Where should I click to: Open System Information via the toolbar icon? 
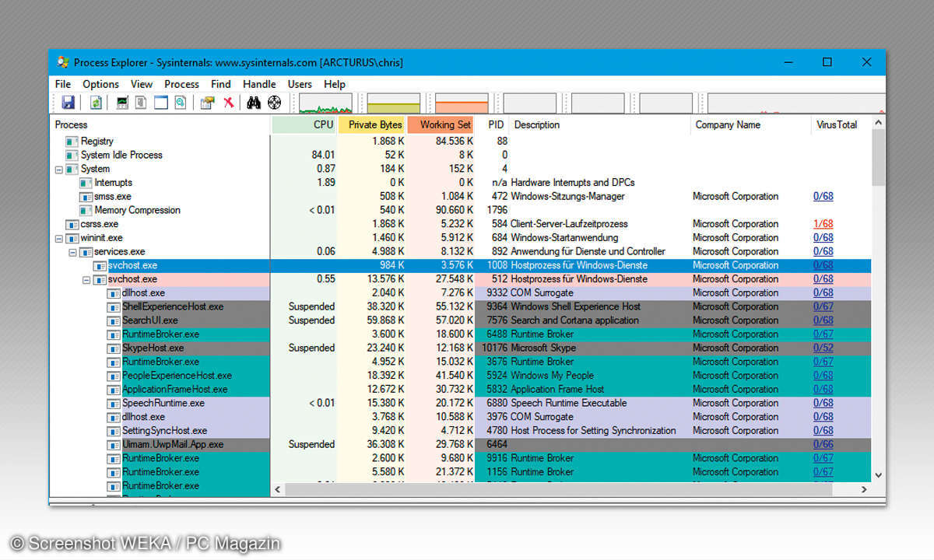(122, 103)
